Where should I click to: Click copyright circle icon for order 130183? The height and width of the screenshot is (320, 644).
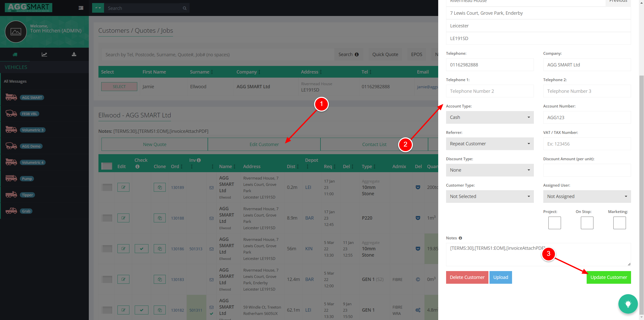(418, 279)
